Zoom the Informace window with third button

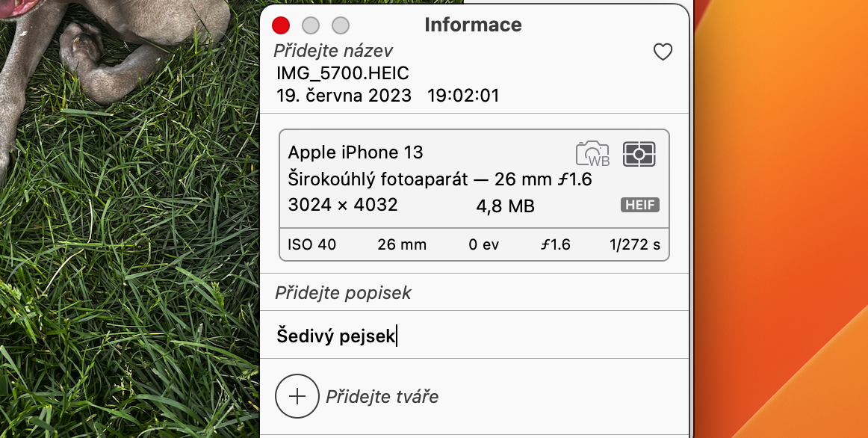pyautogui.click(x=341, y=25)
